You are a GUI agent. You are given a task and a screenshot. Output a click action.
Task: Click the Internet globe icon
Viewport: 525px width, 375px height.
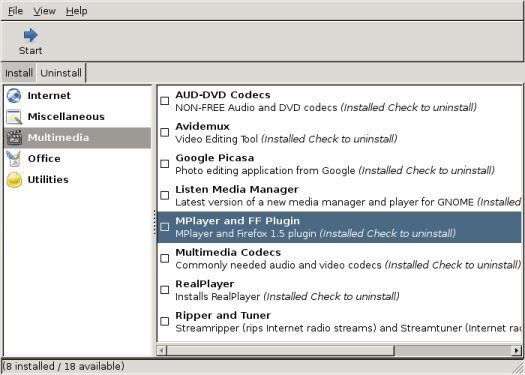(x=14, y=96)
